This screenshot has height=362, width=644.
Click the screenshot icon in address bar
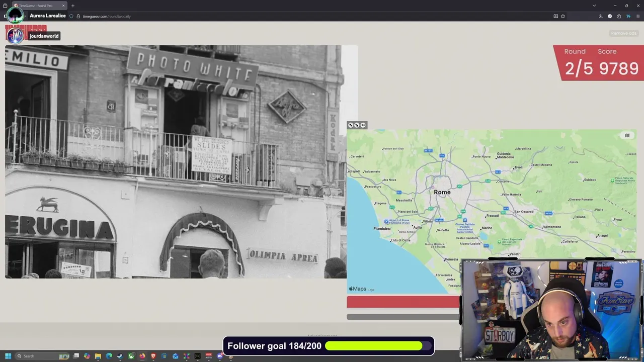(x=555, y=16)
